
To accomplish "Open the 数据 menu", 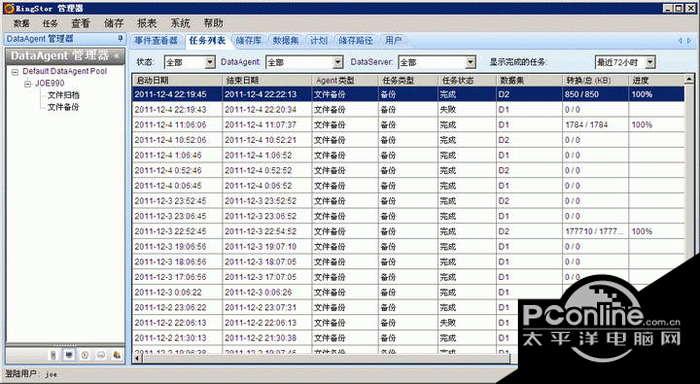I will (21, 23).
